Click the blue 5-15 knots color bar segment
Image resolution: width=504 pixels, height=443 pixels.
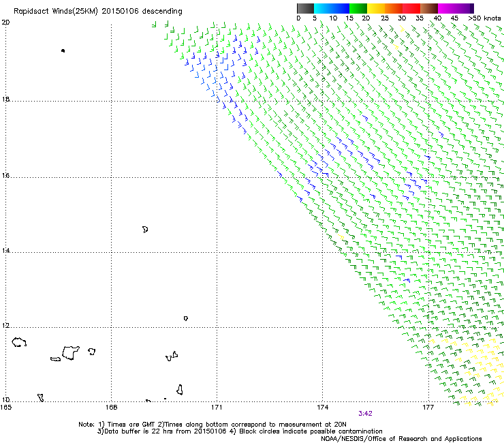(x=332, y=8)
